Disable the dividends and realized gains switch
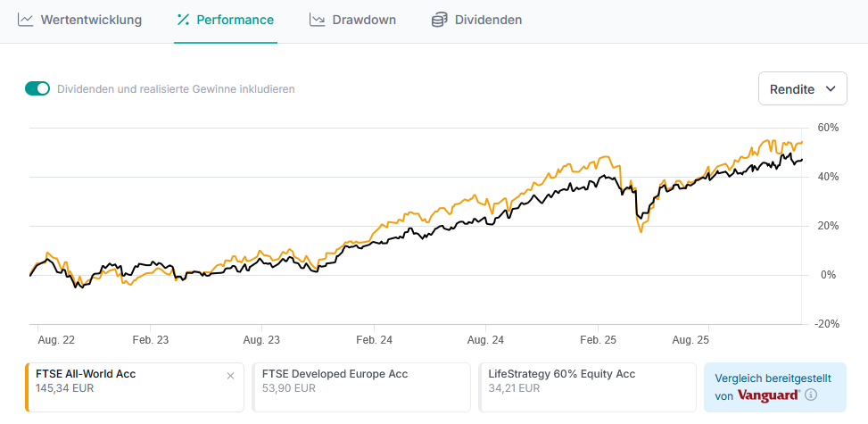Screen dimensions: 868x424 37,88
